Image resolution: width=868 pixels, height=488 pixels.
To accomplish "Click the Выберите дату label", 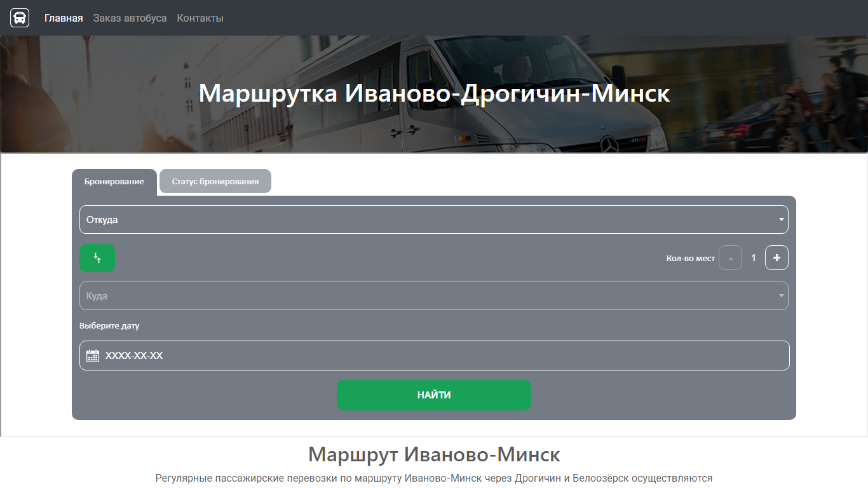I will [x=109, y=326].
